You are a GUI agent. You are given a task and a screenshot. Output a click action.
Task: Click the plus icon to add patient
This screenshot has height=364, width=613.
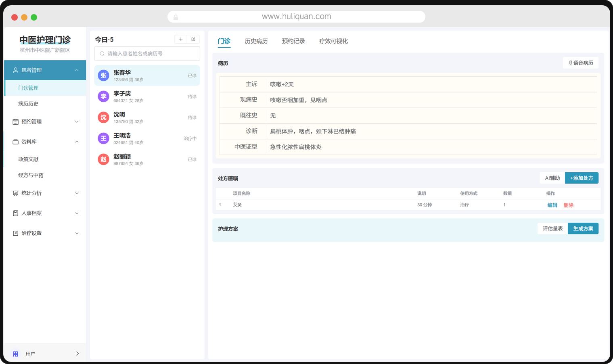pyautogui.click(x=181, y=39)
